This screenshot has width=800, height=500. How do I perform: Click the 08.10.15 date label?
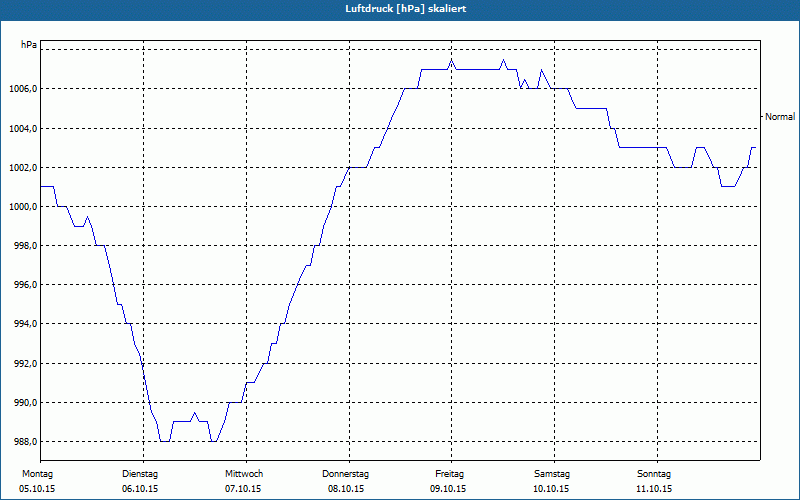[346, 489]
